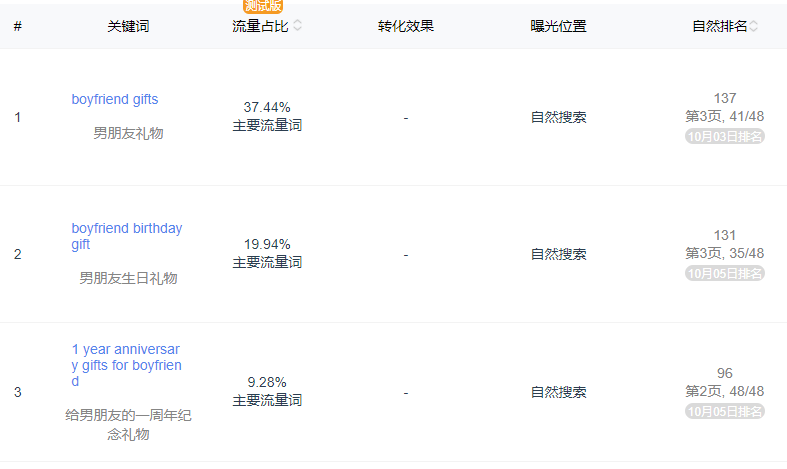The height and width of the screenshot is (469, 787).
Task: Click the 关键词 column header
Action: pos(128,26)
